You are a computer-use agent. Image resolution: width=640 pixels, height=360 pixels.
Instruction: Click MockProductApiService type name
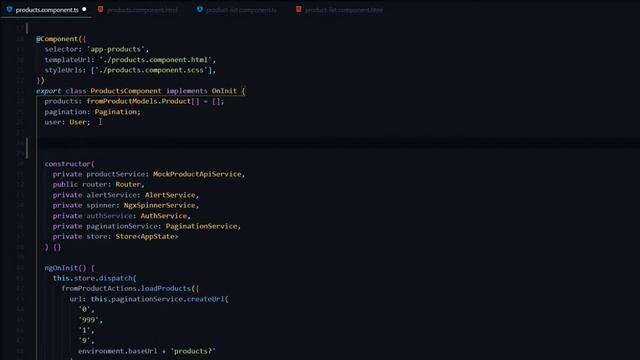(197, 174)
